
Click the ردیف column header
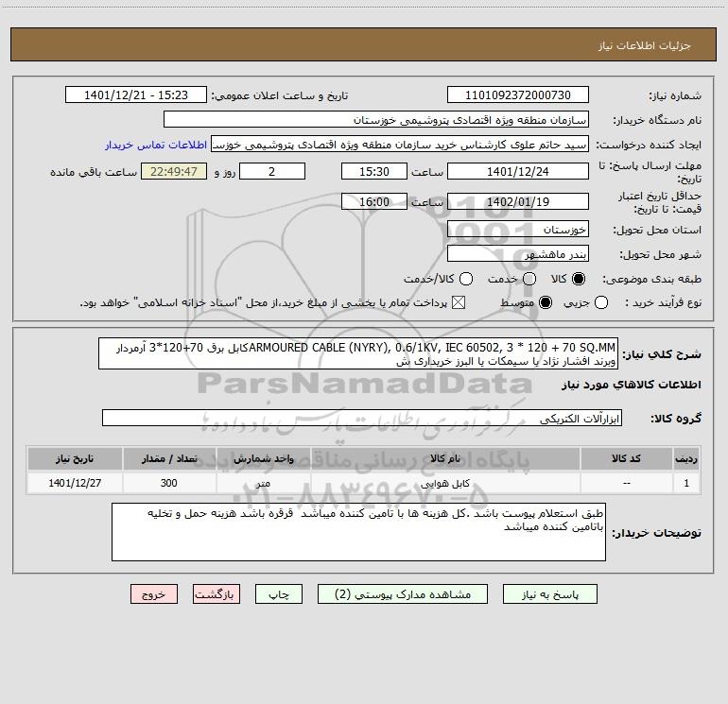click(686, 458)
